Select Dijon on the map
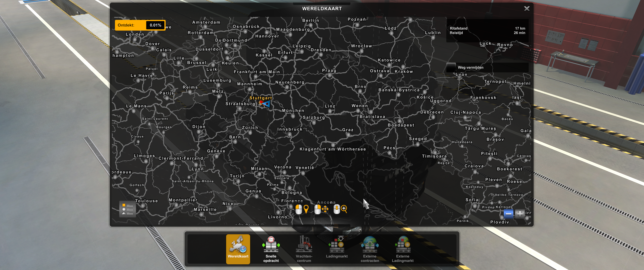The width and height of the screenshot is (644, 270). tap(199, 127)
